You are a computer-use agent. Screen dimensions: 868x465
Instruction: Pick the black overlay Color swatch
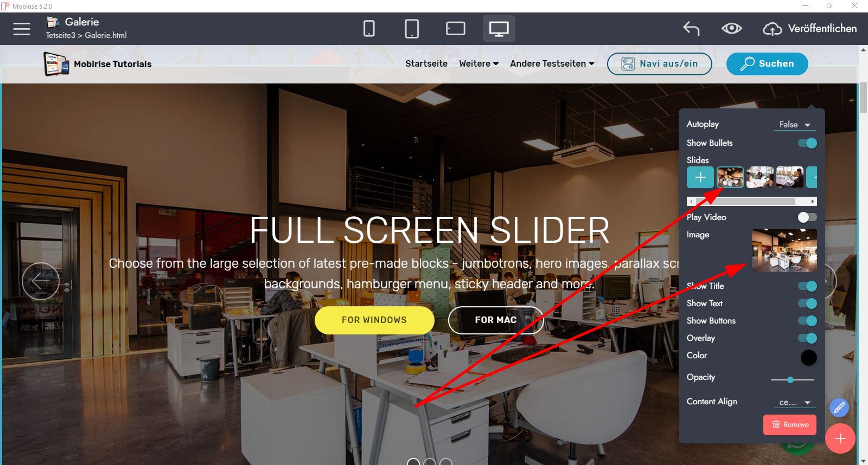808,358
